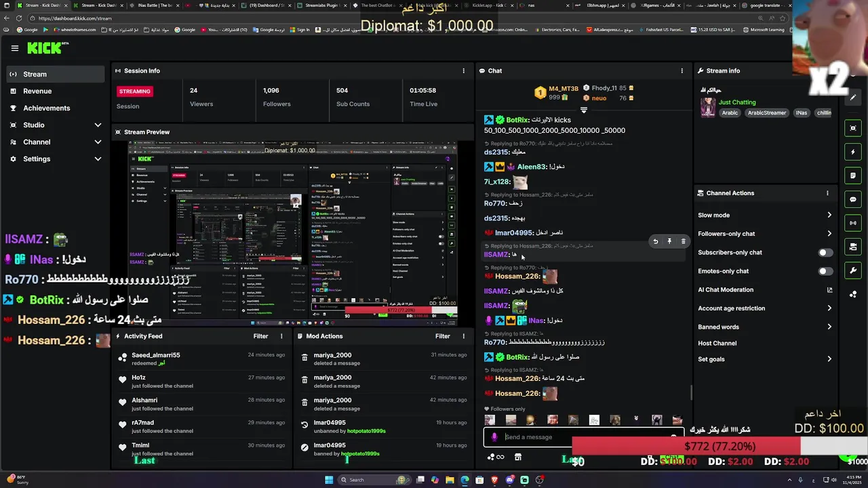
Task: Click the broadcast signal icon in right sidebar
Action: coord(853,223)
